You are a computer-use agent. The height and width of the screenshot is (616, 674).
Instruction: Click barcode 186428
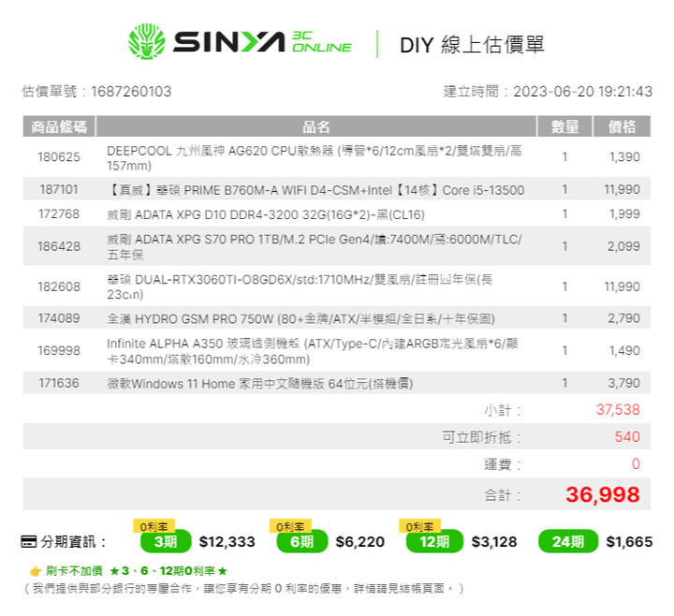coord(59,246)
